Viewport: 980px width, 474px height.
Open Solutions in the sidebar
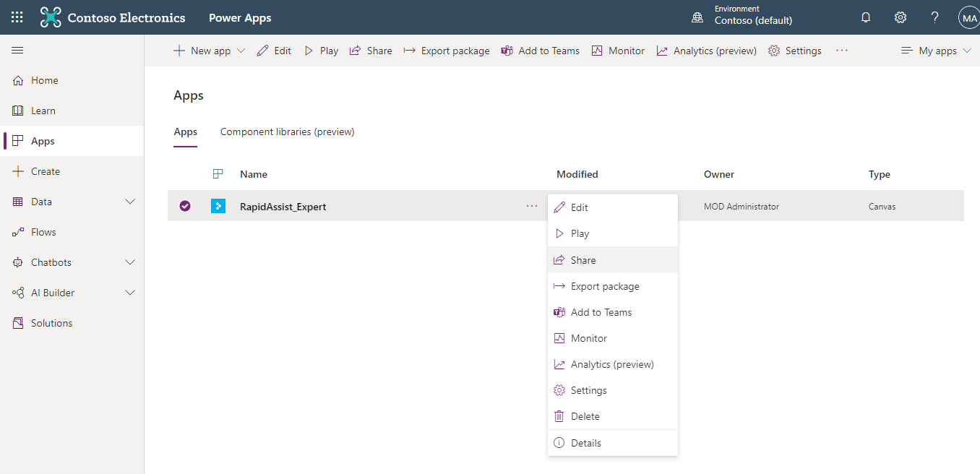(x=72, y=323)
